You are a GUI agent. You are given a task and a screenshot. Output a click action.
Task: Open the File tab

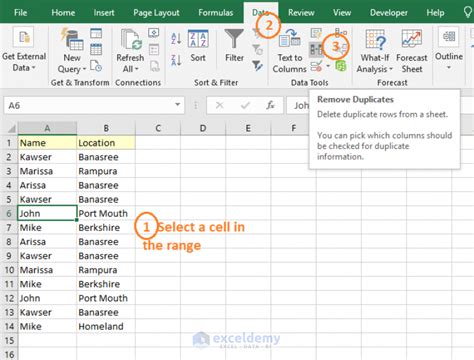pos(20,13)
